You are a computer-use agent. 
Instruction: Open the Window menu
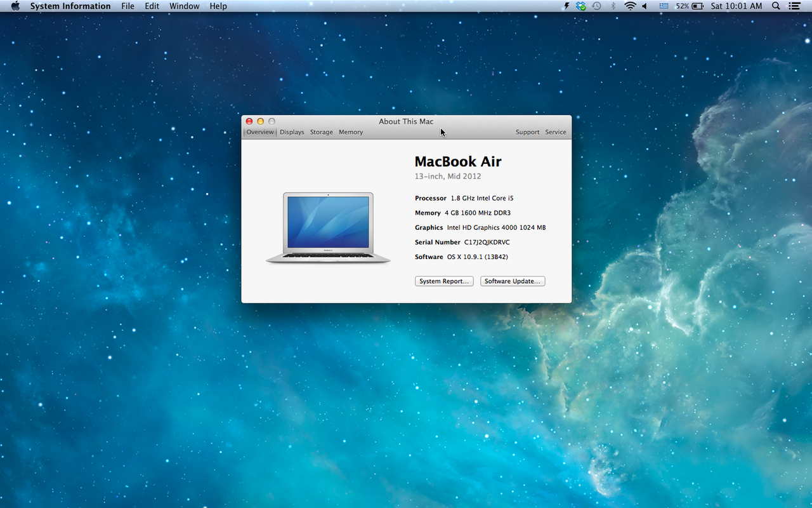click(185, 6)
